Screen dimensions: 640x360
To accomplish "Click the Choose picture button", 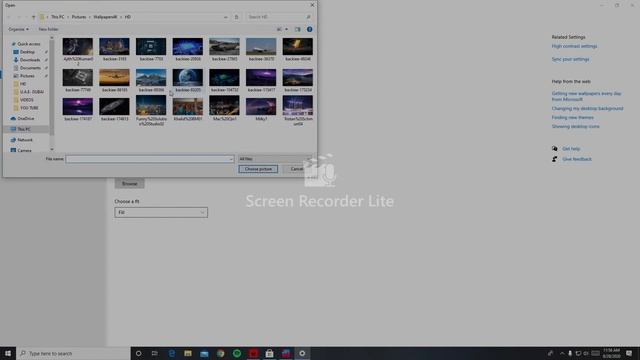I will coord(258,169).
